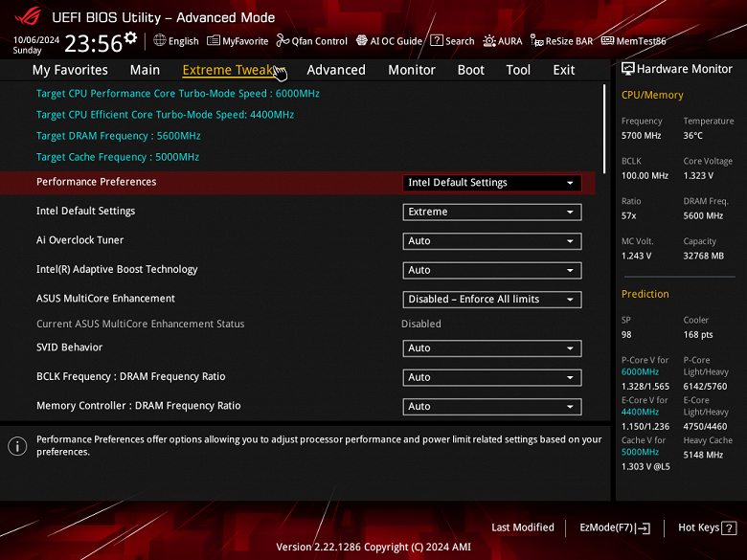This screenshot has width=747, height=560.
Task: Click the EzMode exit arrow icon
Action: [643, 527]
